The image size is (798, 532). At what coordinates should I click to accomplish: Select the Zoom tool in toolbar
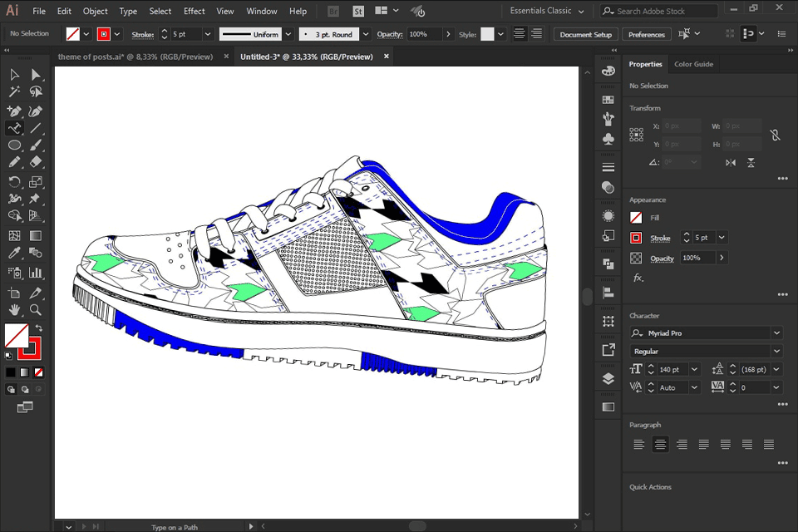coord(36,309)
